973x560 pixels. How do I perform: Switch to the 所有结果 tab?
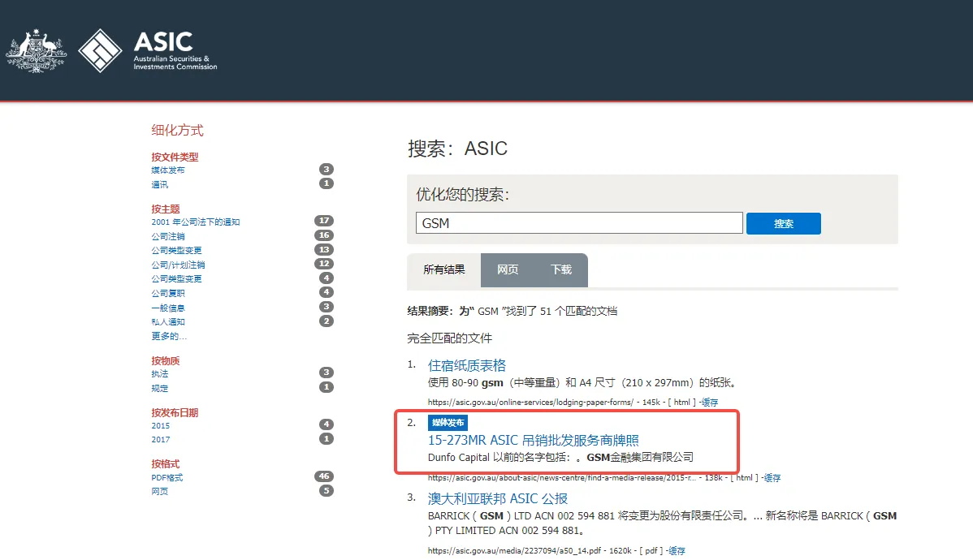(x=443, y=269)
